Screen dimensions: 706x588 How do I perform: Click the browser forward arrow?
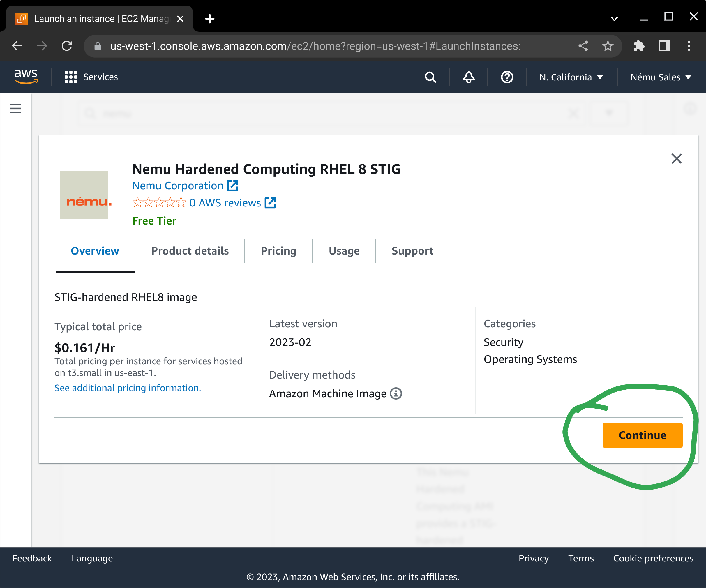(42, 46)
